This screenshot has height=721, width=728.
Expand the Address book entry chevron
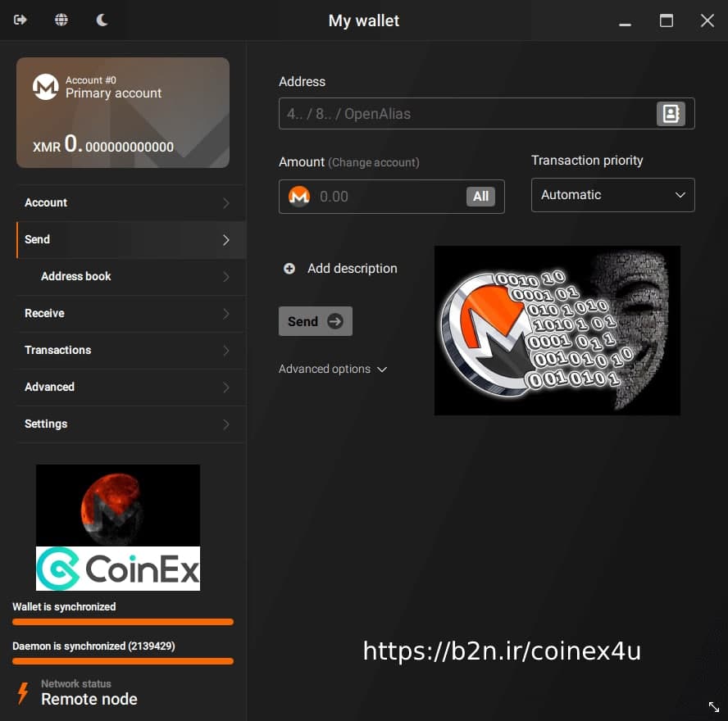pos(227,277)
